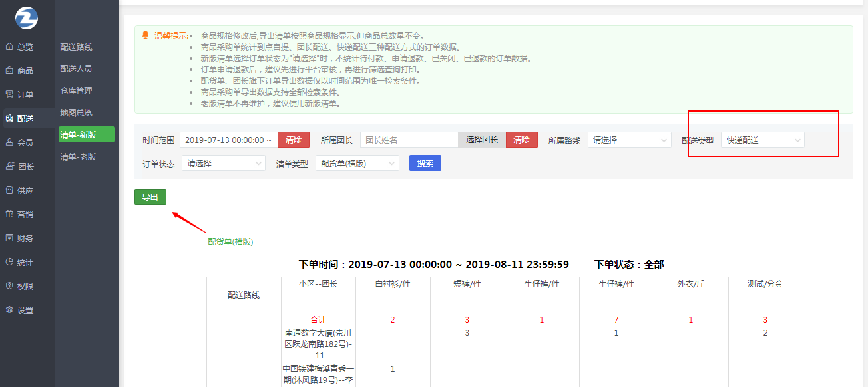Open 清单类型 dropdown showing 配货单(横版)
This screenshot has width=868, height=387.
357,163
